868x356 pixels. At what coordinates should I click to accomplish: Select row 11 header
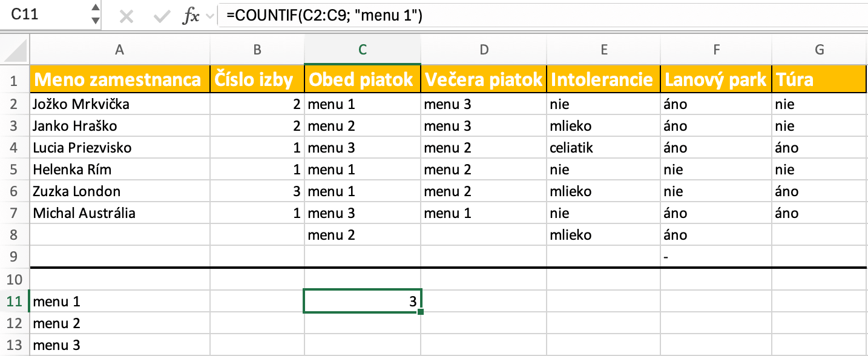pyautogui.click(x=15, y=301)
